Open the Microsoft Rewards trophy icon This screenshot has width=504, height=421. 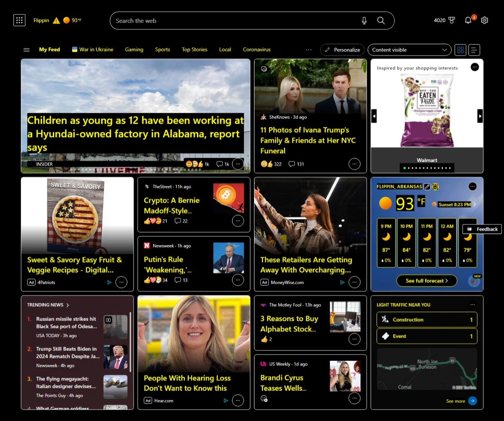[451, 20]
